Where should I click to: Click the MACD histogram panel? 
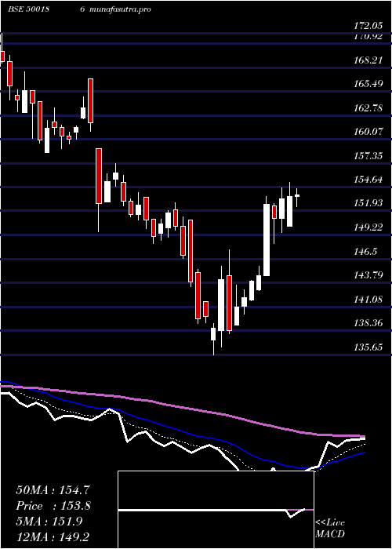click(x=216, y=510)
